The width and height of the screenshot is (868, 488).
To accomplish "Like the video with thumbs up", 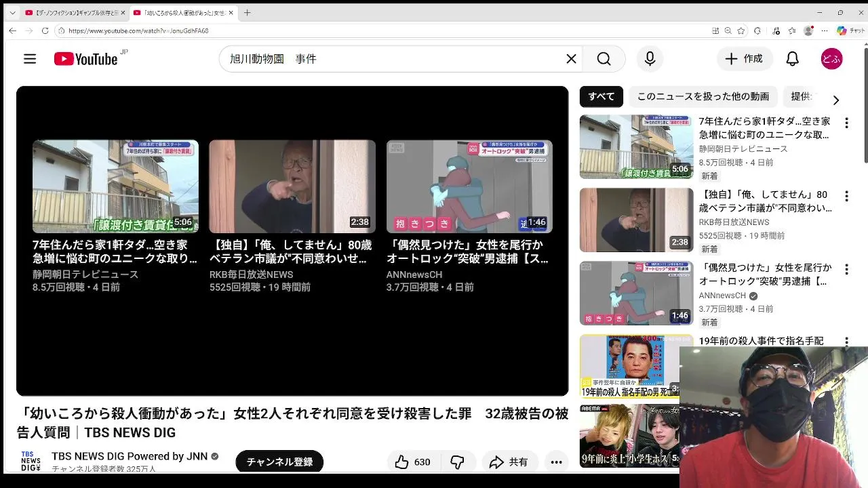I will pyautogui.click(x=402, y=462).
